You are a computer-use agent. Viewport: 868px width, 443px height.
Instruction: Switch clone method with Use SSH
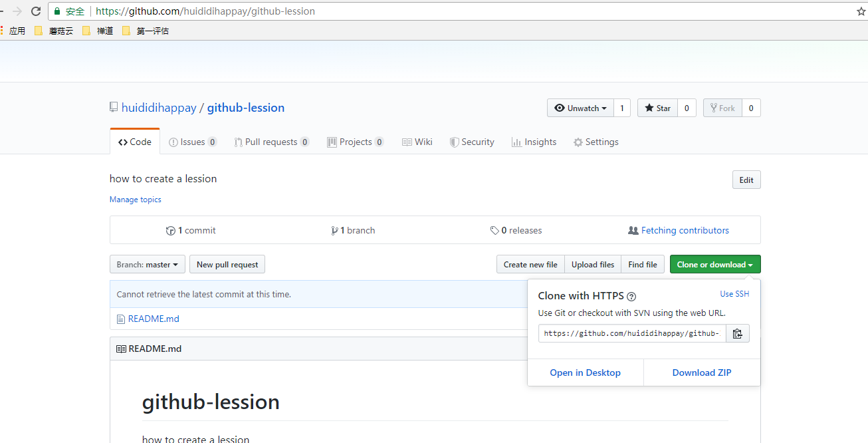734,294
